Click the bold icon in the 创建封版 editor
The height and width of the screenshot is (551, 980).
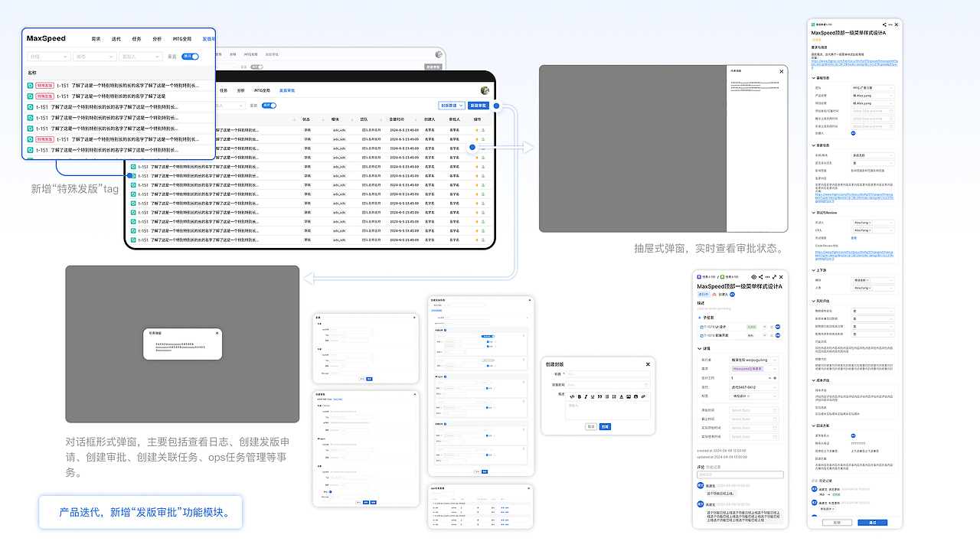(x=580, y=396)
